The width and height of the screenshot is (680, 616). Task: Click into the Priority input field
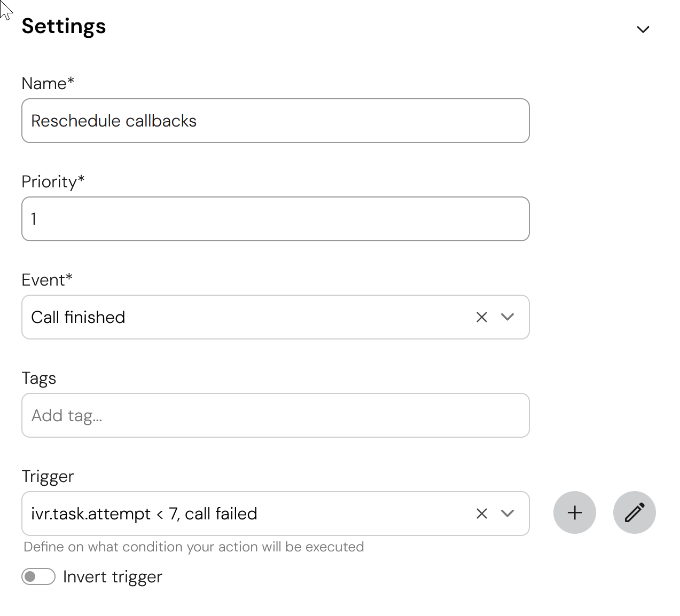275,219
